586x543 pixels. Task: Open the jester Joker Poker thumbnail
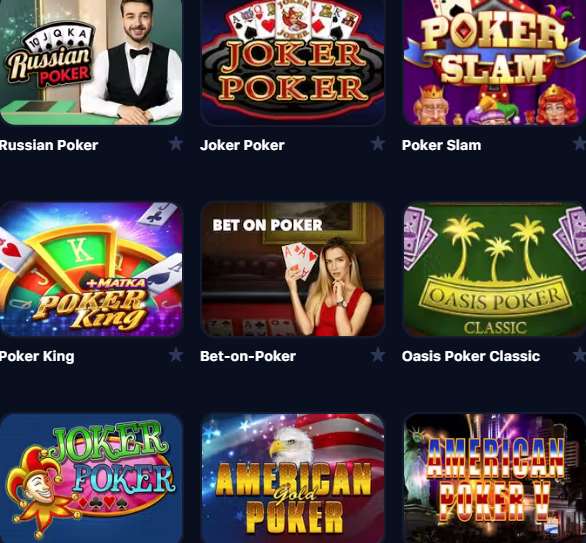pyautogui.click(x=91, y=478)
